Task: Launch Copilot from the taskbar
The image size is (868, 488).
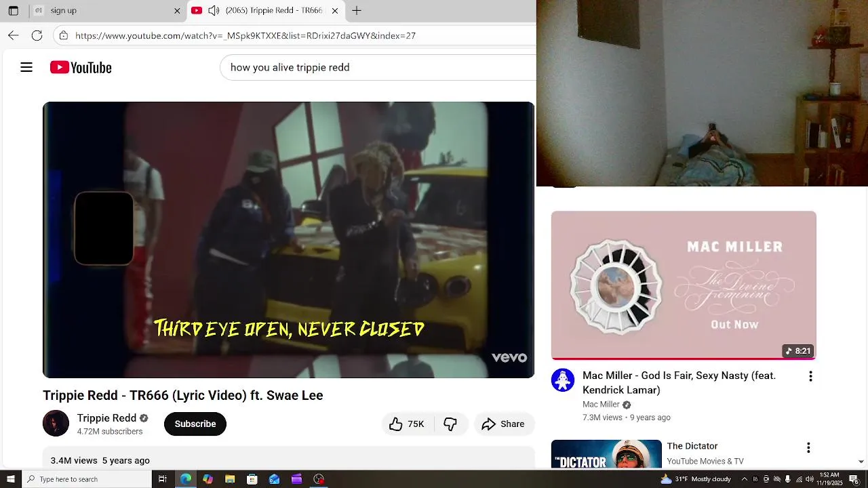Action: click(x=208, y=479)
